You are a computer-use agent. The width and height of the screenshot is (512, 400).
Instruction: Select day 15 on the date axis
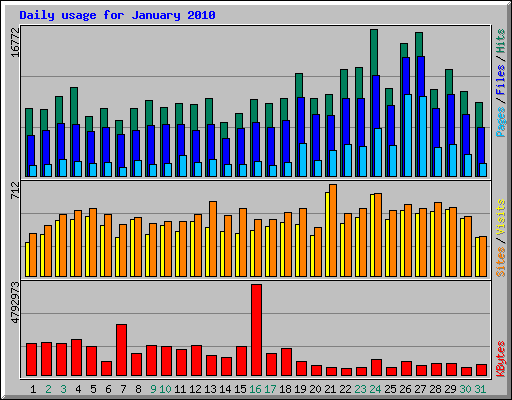click(x=240, y=389)
